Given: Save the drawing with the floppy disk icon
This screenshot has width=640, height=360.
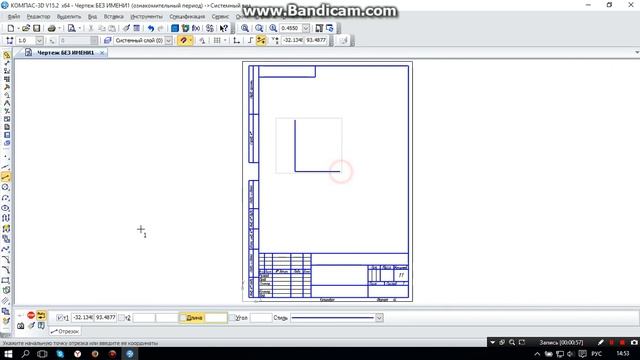Looking at the screenshot, I should pyautogui.click(x=36, y=28).
